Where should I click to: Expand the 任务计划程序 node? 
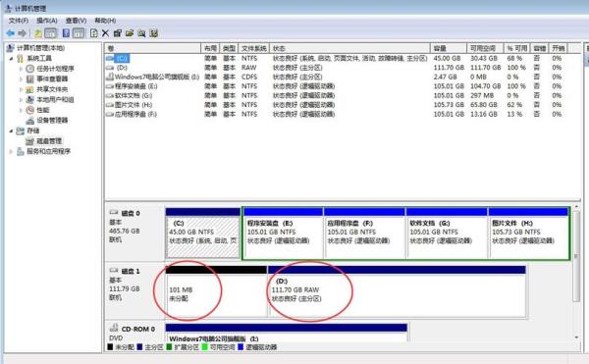[21, 69]
